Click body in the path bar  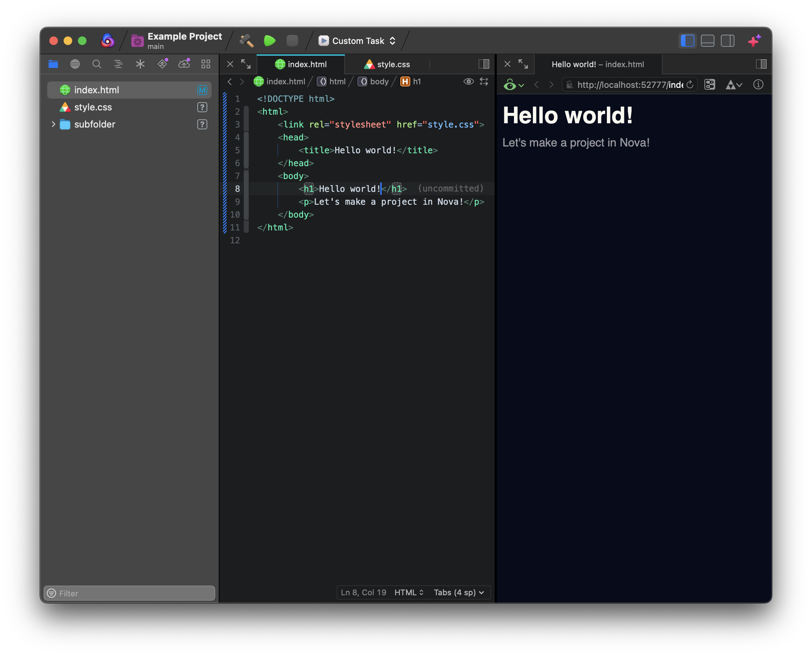[x=373, y=81]
